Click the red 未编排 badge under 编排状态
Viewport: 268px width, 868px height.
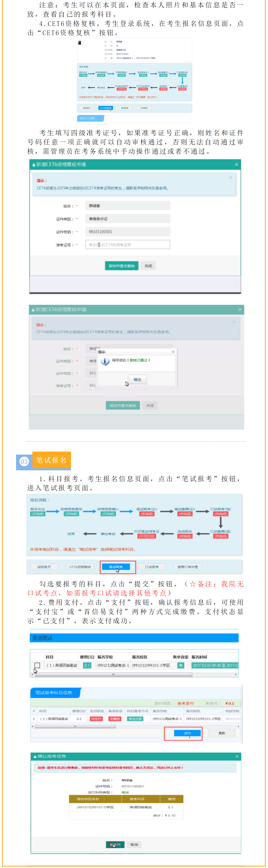(115, 719)
